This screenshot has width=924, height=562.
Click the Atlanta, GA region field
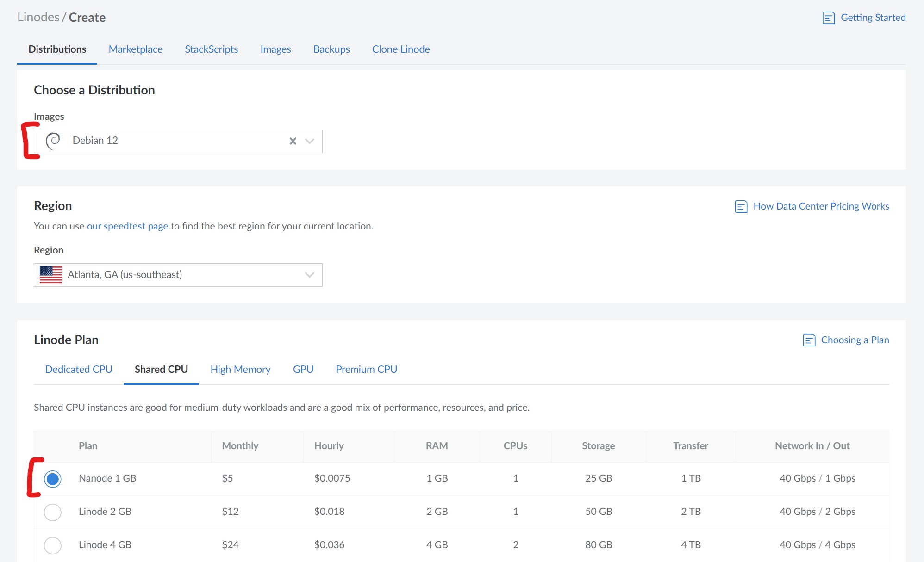point(178,275)
